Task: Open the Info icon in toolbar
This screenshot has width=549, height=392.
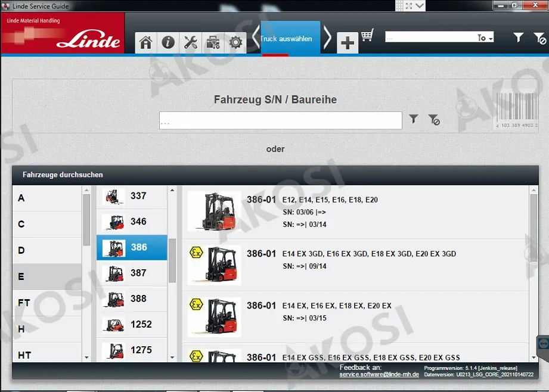Action: [x=168, y=43]
